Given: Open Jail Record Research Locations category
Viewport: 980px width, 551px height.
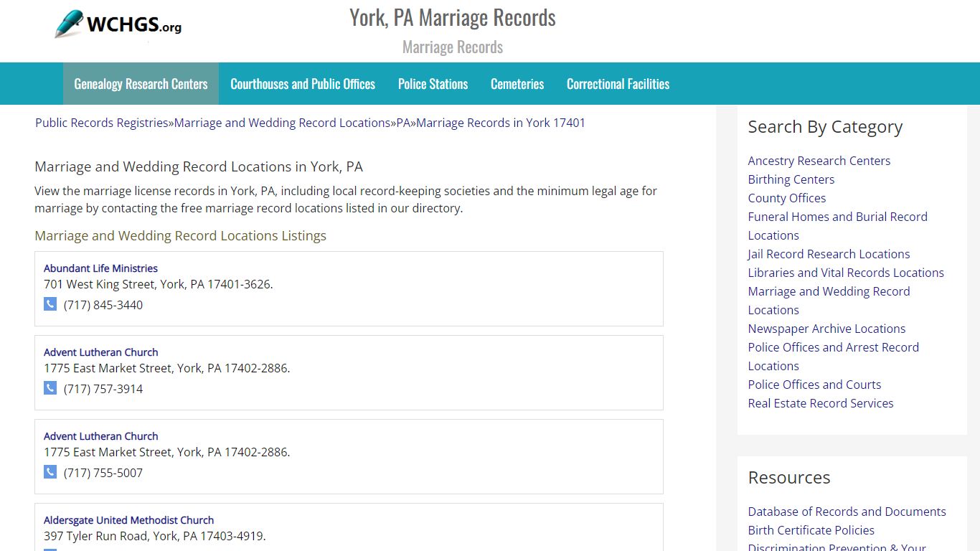Looking at the screenshot, I should (829, 254).
